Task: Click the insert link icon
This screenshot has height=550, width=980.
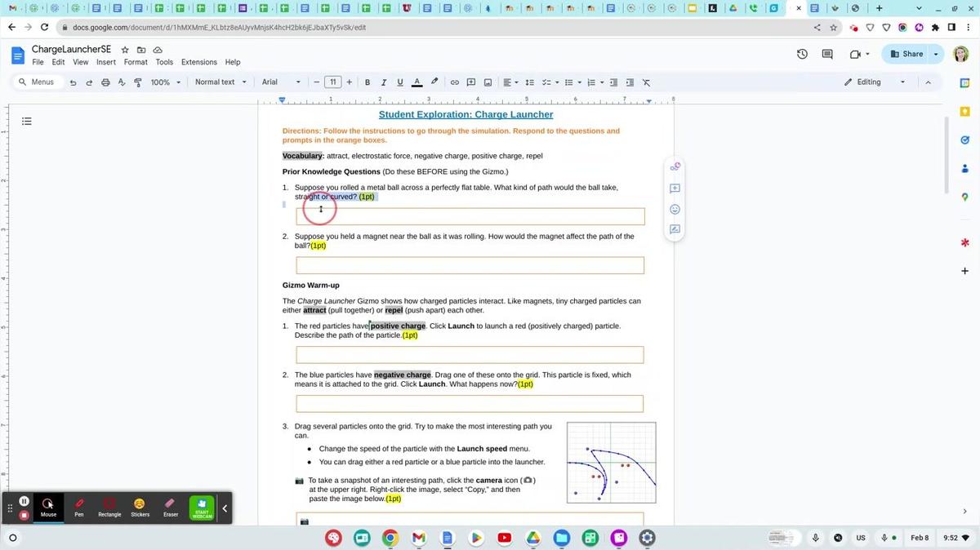Action: click(455, 82)
